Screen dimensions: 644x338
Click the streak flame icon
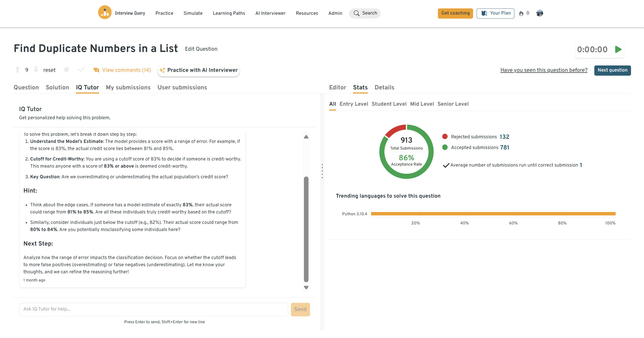(x=521, y=13)
